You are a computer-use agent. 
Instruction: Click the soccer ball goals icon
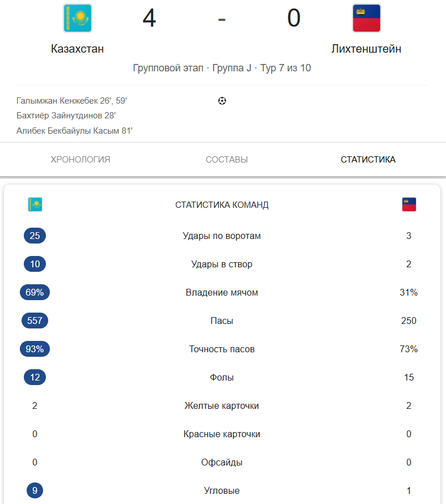(x=222, y=101)
